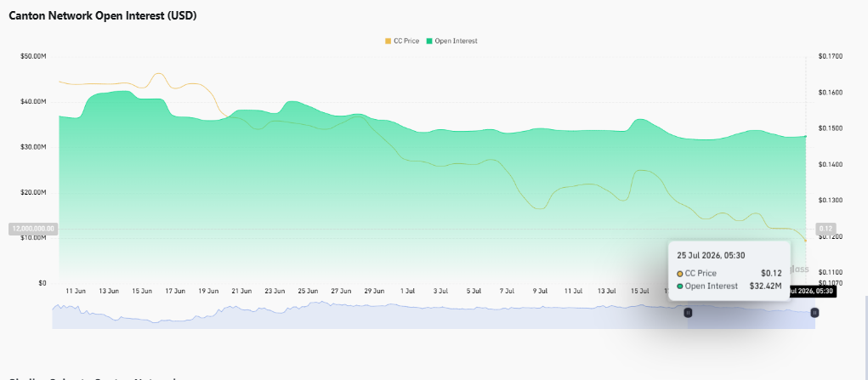Screen dimensions: 868x380
Task: Toggle the Open Interest legend series
Action: point(451,41)
